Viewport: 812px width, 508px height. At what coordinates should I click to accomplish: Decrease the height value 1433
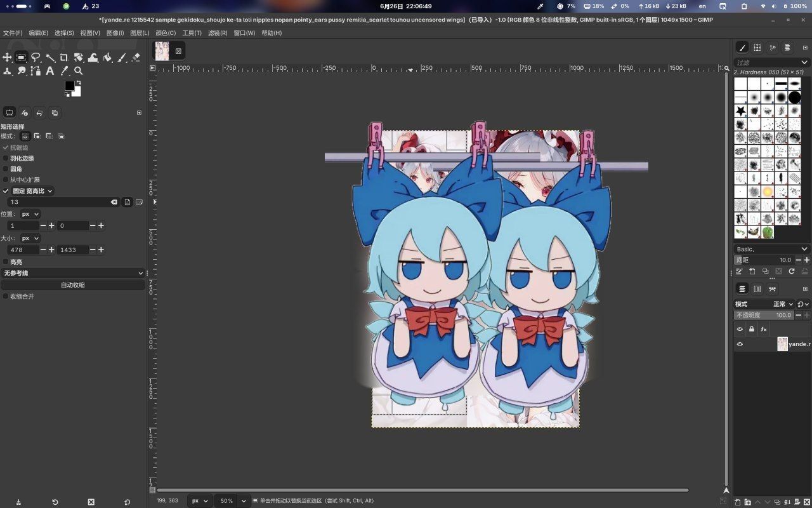(x=93, y=250)
